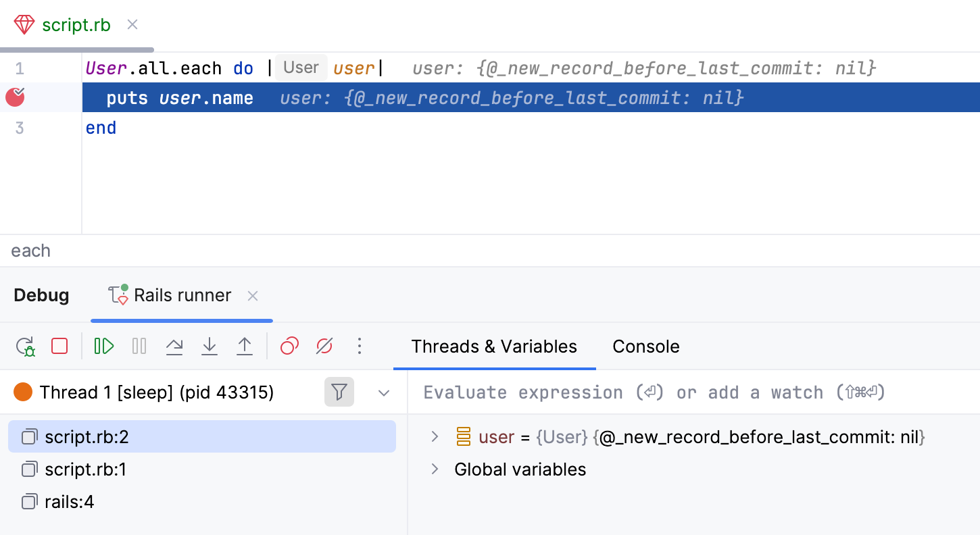Viewport: 980px width, 535px height.
Task: Toggle the thread frames filter
Action: click(x=339, y=392)
